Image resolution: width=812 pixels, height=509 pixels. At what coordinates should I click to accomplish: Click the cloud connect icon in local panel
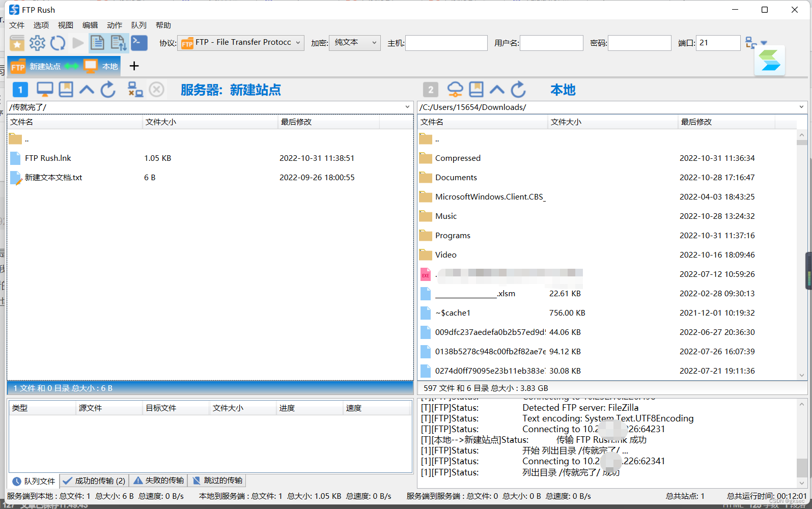[455, 90]
